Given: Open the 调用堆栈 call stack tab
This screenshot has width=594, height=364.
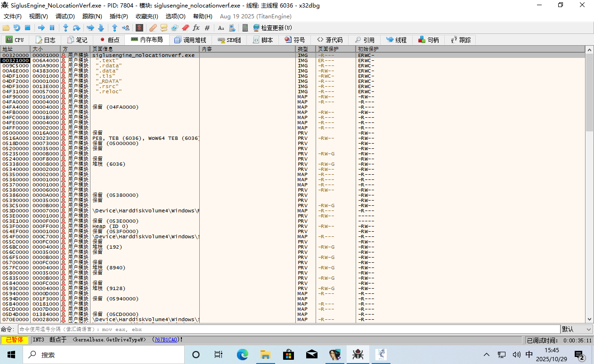Looking at the screenshot, I should tap(190, 40).
